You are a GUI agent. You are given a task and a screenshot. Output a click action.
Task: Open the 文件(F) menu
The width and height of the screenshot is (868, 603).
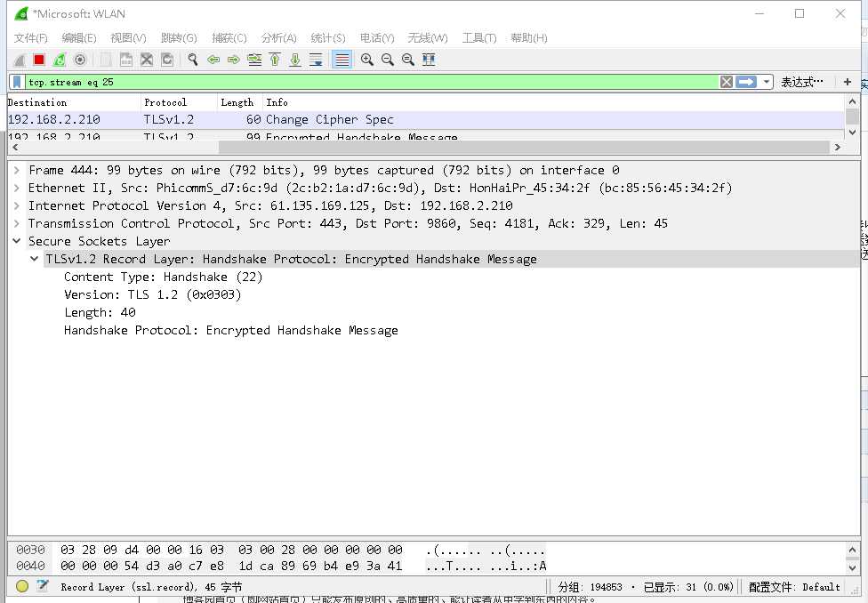[x=30, y=37]
